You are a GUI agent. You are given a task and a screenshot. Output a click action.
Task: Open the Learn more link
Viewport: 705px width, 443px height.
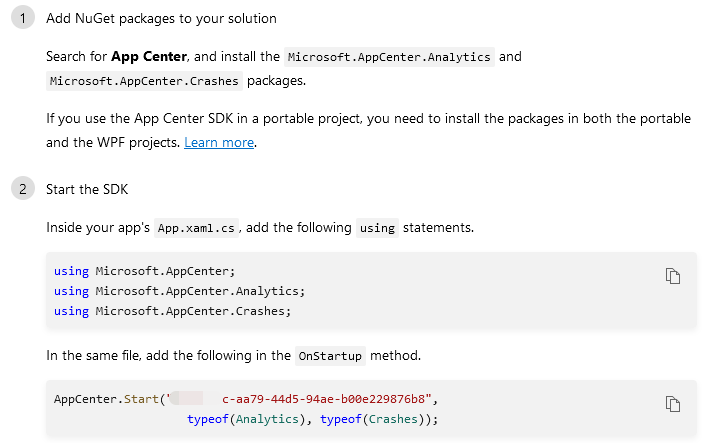219,143
